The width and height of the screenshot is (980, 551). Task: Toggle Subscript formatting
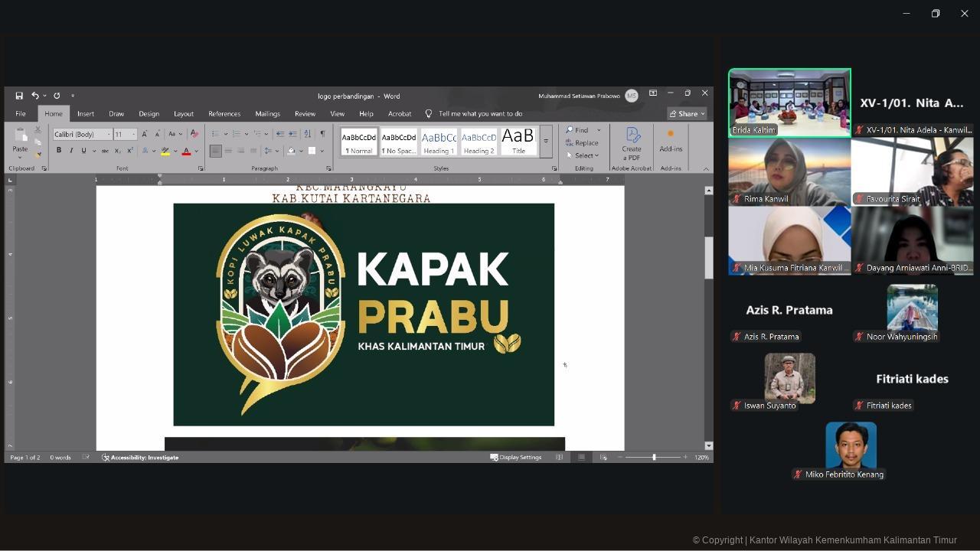[118, 151]
